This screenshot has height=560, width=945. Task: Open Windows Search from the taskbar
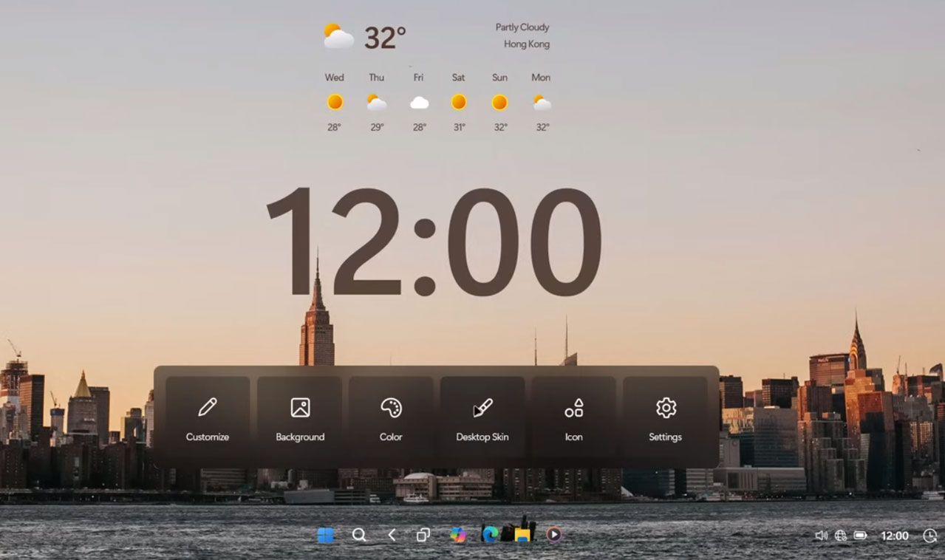[359, 535]
